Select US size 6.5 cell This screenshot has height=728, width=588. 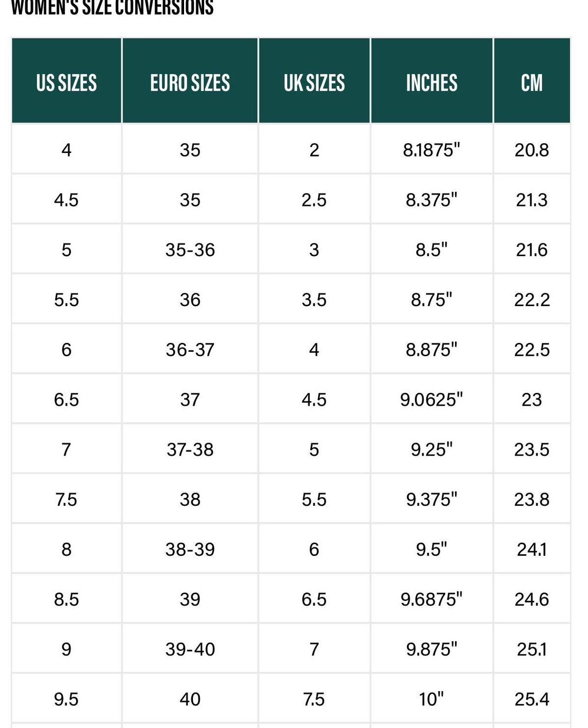coord(66,399)
